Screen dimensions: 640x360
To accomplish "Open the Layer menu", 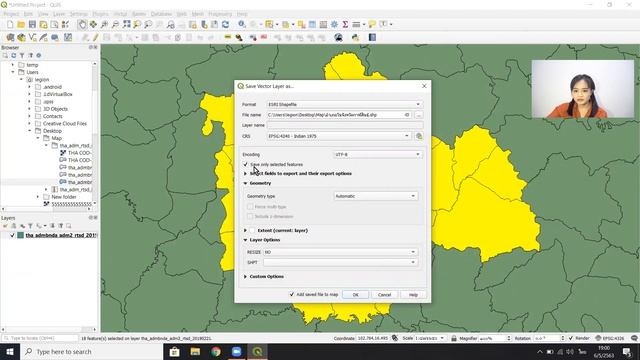I will (x=59, y=14).
